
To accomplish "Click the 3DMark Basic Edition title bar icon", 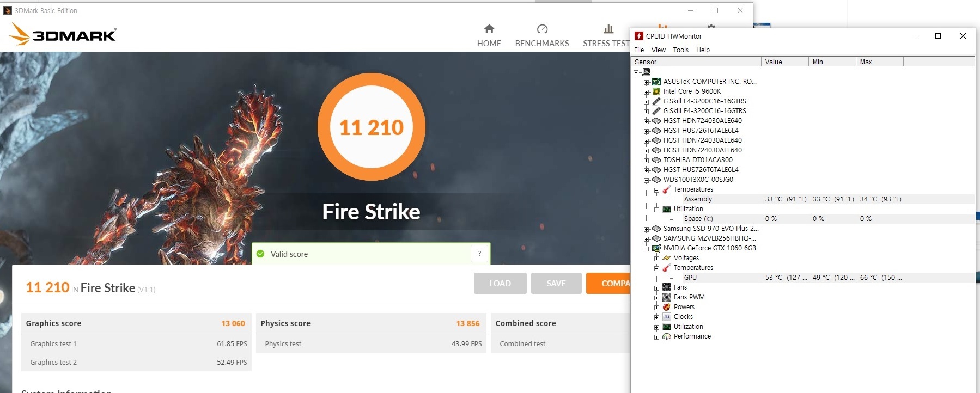I will click(8, 10).
